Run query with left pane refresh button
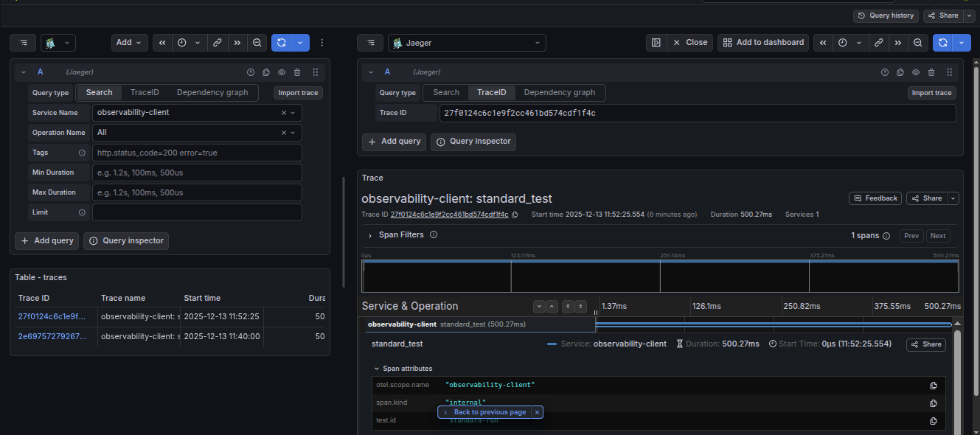The height and width of the screenshot is (435, 980). [281, 43]
